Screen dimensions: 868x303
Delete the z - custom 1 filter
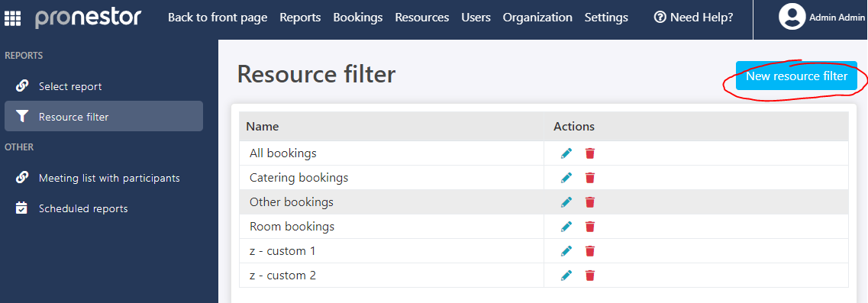tap(590, 251)
